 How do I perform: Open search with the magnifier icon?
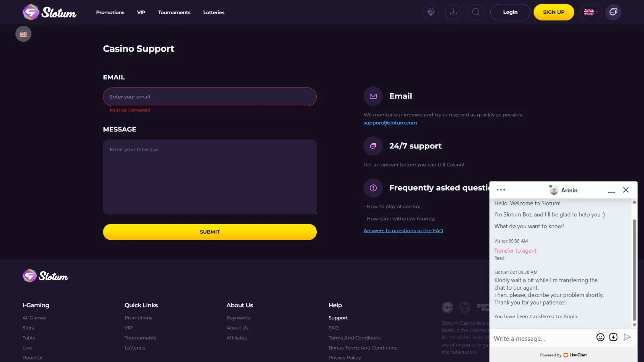476,12
